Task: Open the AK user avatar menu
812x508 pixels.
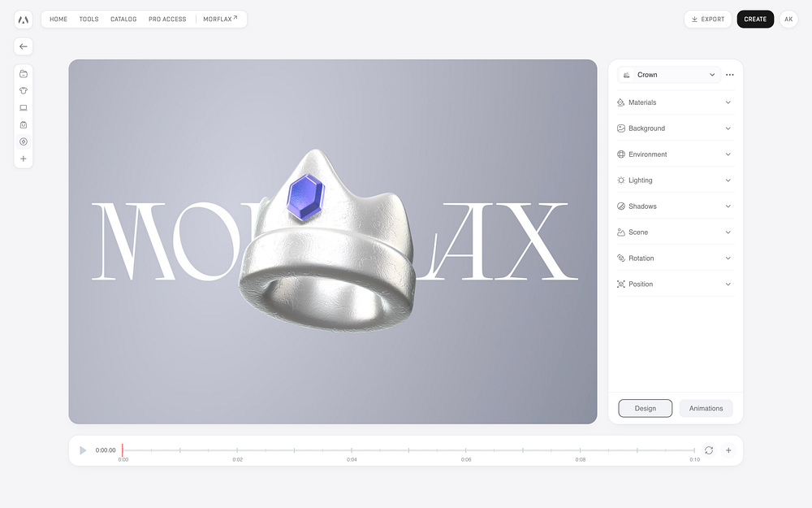Action: tap(788, 20)
